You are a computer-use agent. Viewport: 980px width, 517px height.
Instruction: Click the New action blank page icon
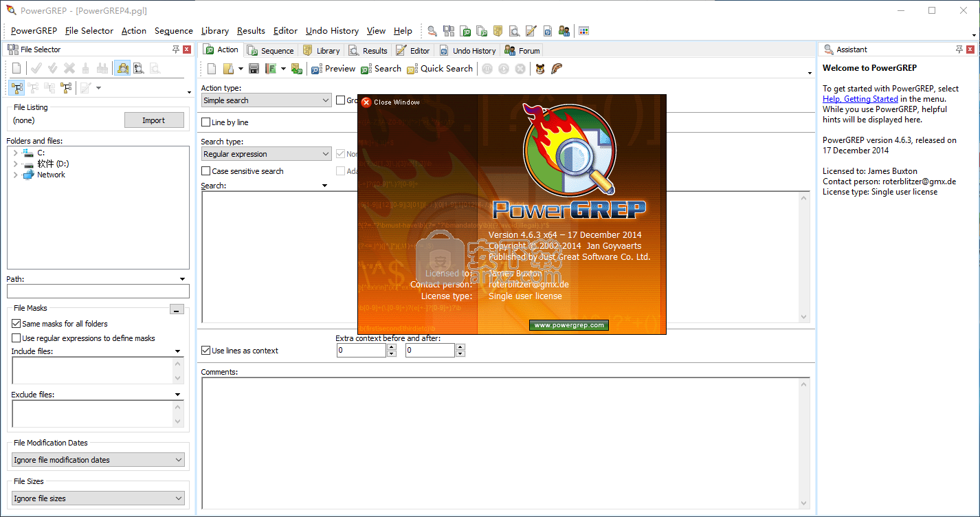[x=212, y=69]
